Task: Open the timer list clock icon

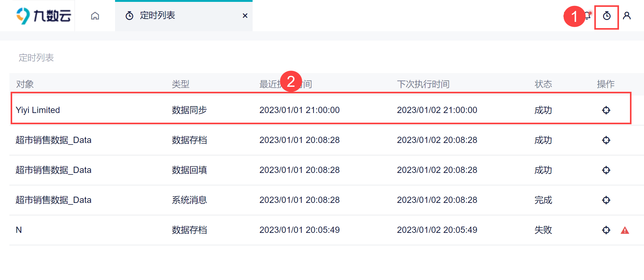Action: point(606,16)
